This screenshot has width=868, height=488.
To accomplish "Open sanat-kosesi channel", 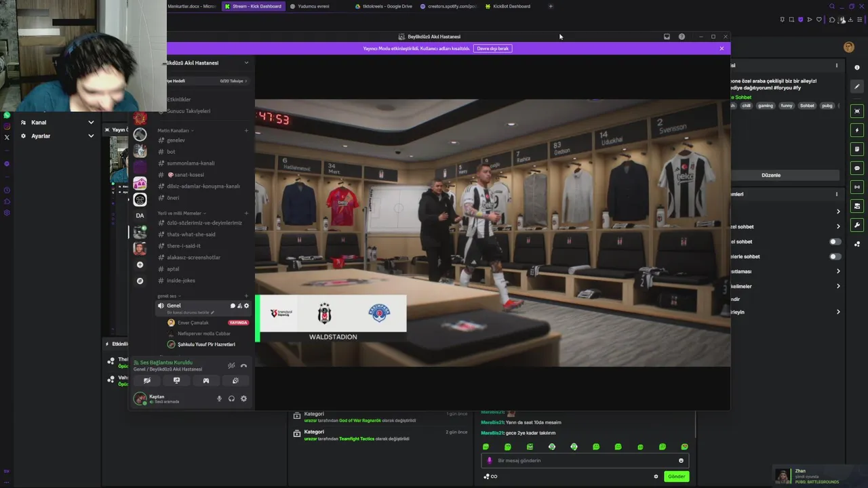I will click(x=185, y=175).
